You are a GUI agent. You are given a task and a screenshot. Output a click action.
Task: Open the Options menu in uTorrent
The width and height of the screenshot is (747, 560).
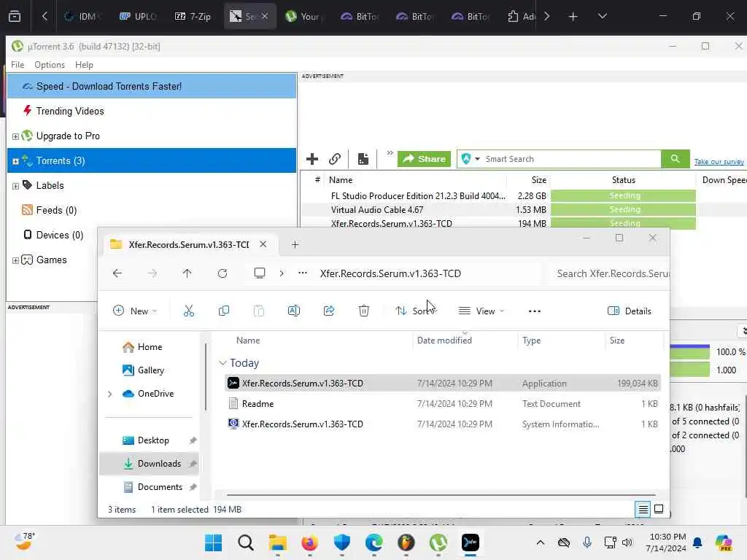pos(50,65)
